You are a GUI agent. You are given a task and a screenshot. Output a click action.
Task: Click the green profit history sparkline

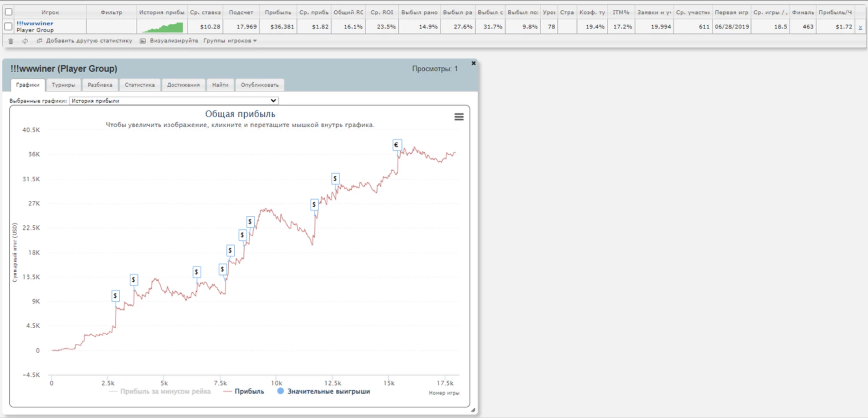coord(162,27)
